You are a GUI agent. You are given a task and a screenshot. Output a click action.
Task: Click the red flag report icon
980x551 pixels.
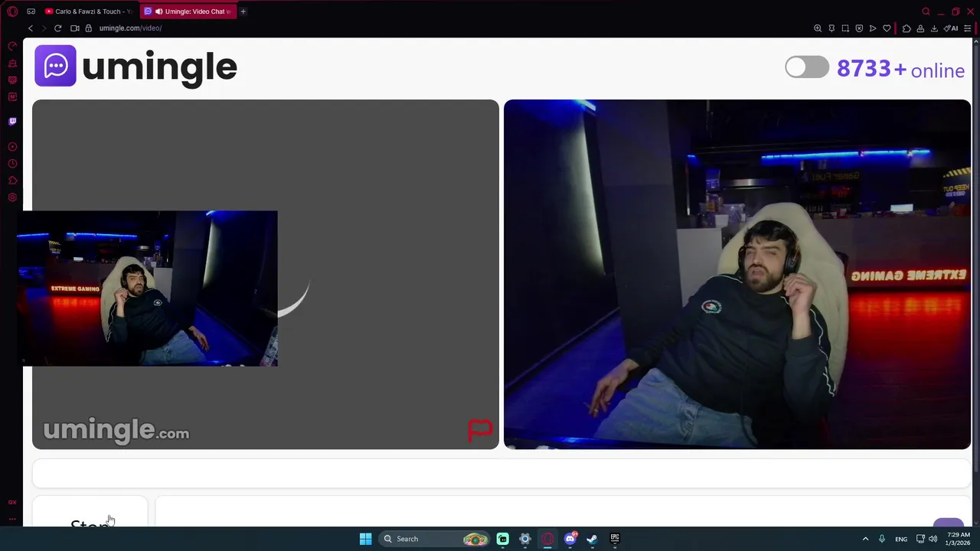[480, 430]
